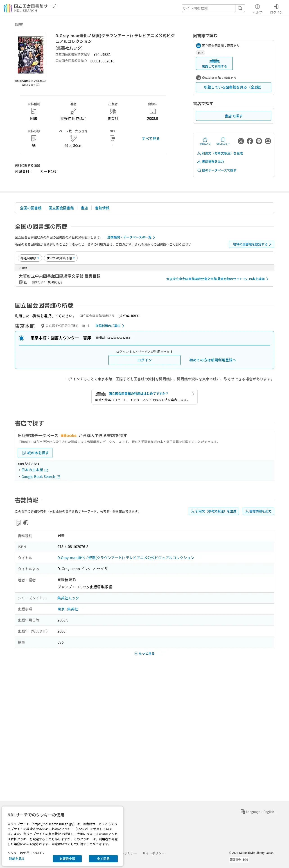Switch Language to English

(x=257, y=812)
